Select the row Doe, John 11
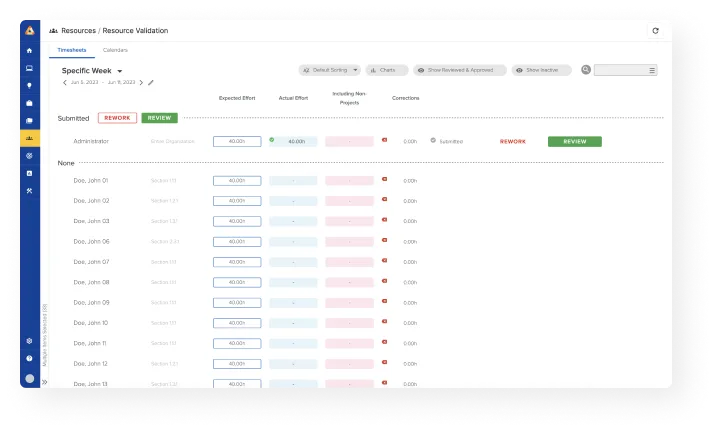 pyautogui.click(x=90, y=343)
